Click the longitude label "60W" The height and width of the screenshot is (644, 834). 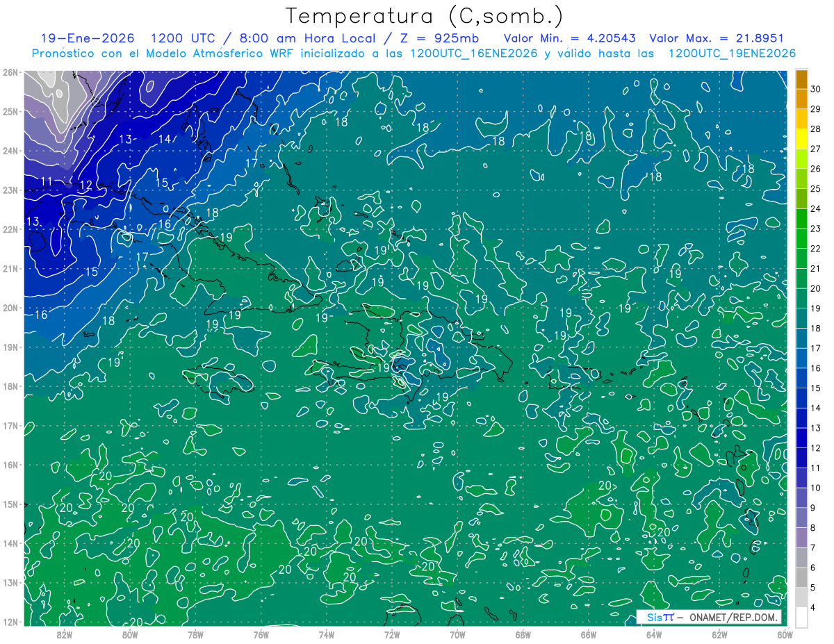click(x=785, y=634)
